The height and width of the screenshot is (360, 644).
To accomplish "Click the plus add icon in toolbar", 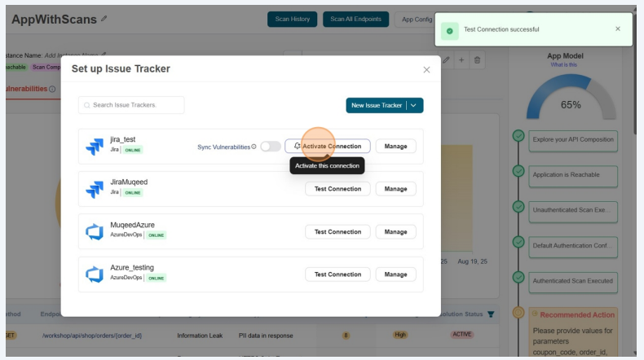I will [x=461, y=59].
